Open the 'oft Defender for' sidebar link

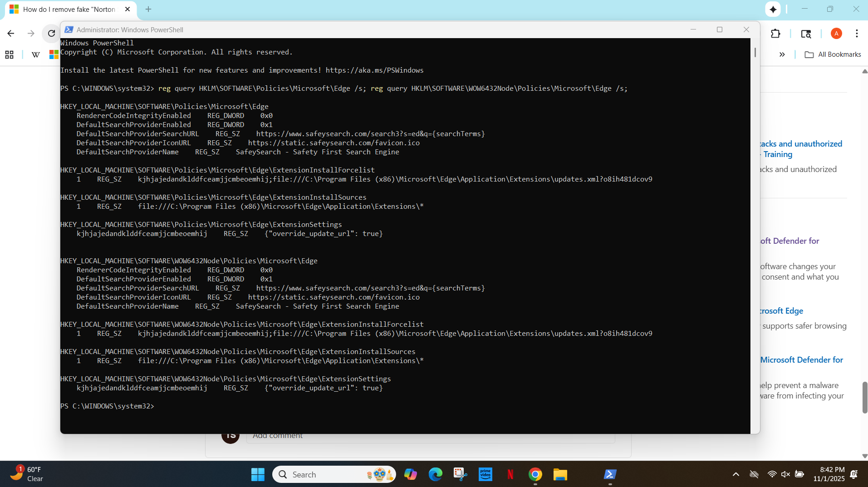pyautogui.click(x=790, y=241)
